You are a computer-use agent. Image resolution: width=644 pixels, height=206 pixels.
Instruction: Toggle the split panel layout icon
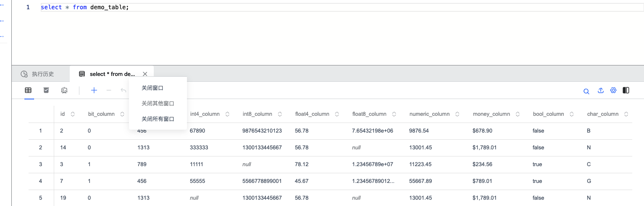pos(626,90)
